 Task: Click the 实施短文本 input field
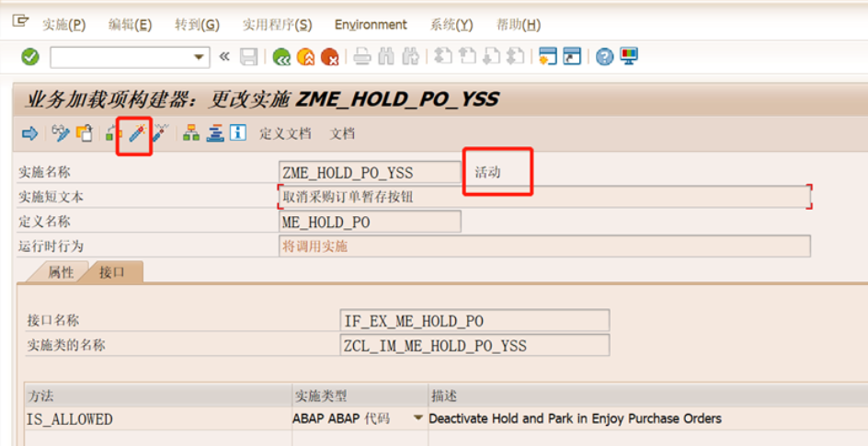pyautogui.click(x=544, y=197)
